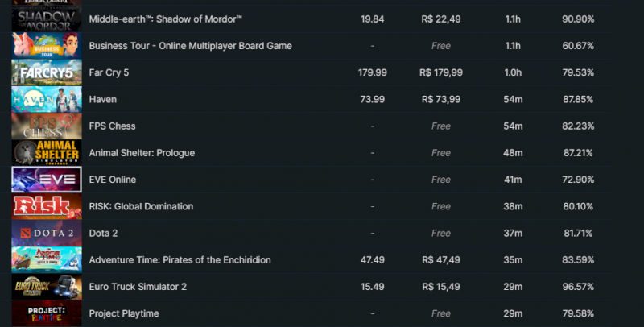Screen dimensions: 644x327
Task: Open the EVE Online title link
Action: click(113, 180)
